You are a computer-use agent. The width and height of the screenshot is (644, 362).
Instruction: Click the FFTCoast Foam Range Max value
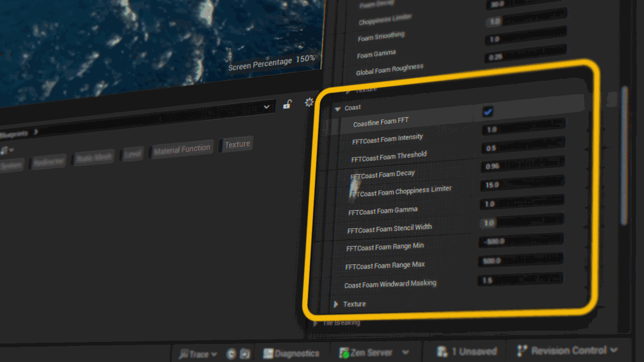pyautogui.click(x=520, y=259)
